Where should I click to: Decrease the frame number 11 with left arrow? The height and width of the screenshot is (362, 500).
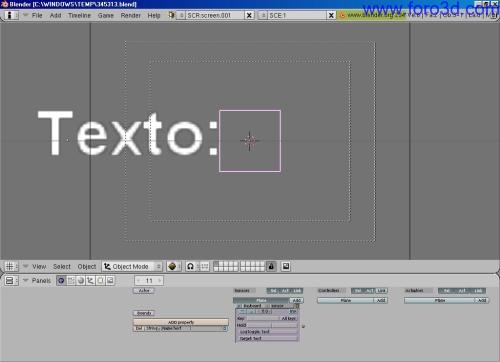138,281
